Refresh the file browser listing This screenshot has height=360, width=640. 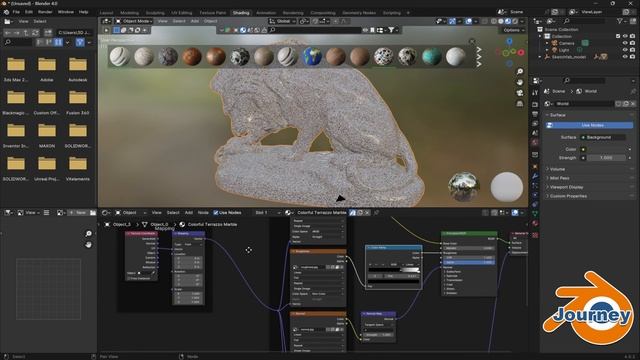coord(35,33)
